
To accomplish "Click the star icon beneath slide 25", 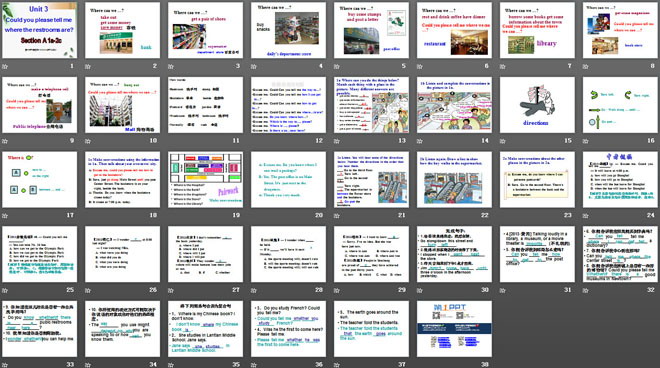I will 5,290.
